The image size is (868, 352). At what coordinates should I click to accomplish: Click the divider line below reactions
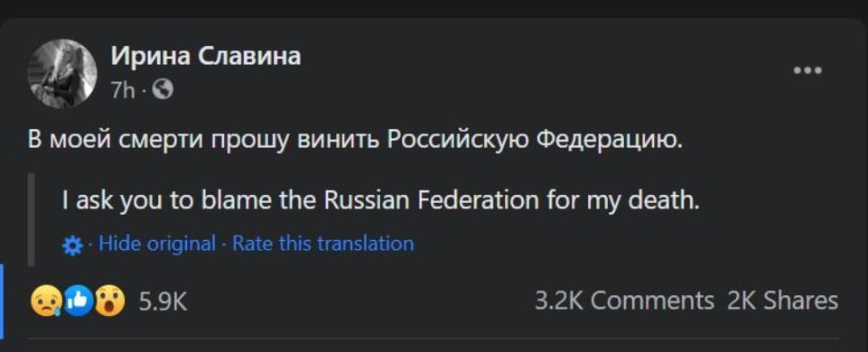434,338
